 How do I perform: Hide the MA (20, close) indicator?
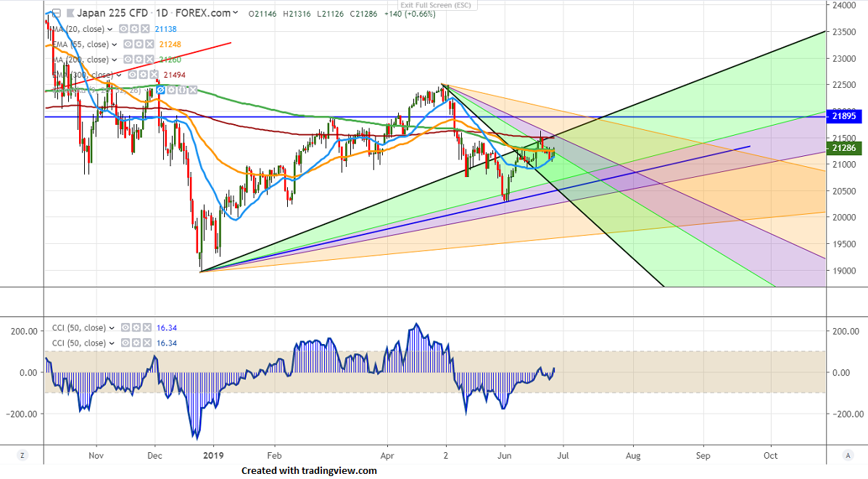tap(124, 29)
